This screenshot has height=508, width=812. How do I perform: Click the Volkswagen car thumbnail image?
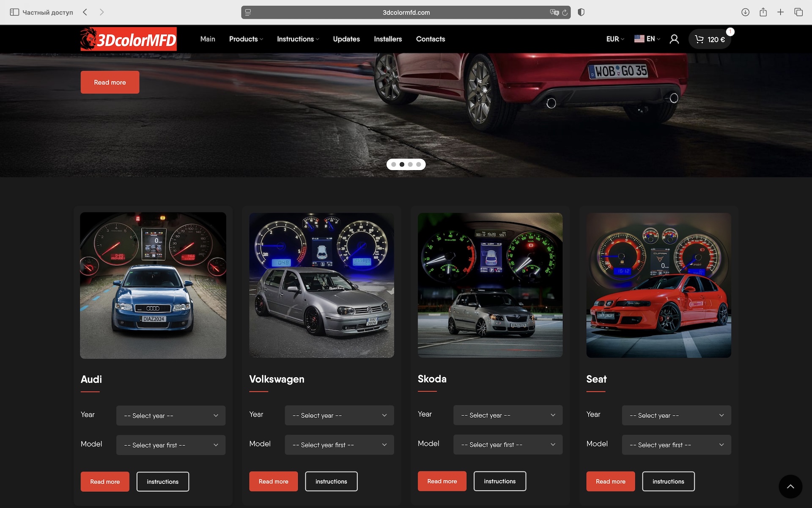point(321,285)
